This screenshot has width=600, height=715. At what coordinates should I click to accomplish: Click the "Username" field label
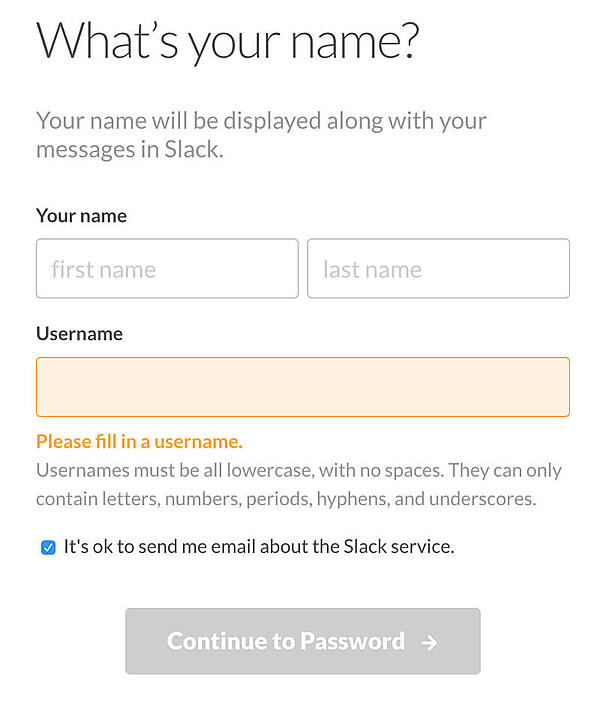(x=79, y=334)
